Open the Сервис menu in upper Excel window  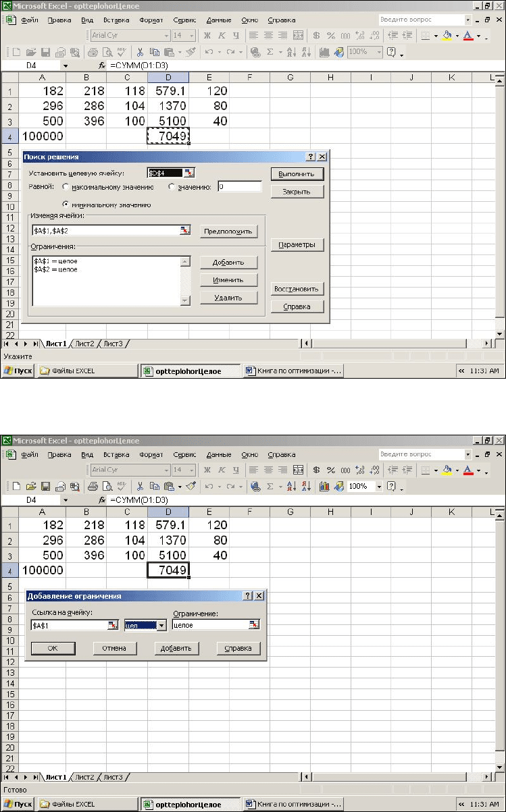point(184,20)
